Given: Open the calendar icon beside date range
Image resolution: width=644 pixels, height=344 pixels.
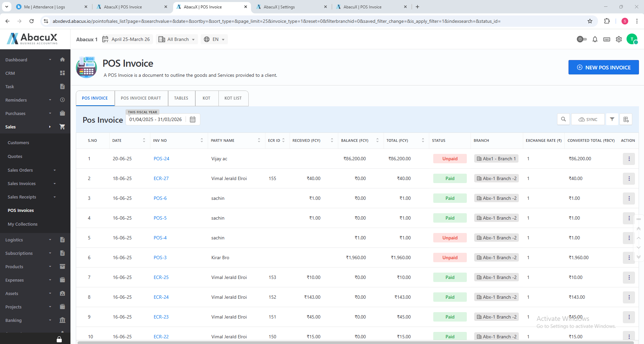Looking at the screenshot, I should point(193,120).
